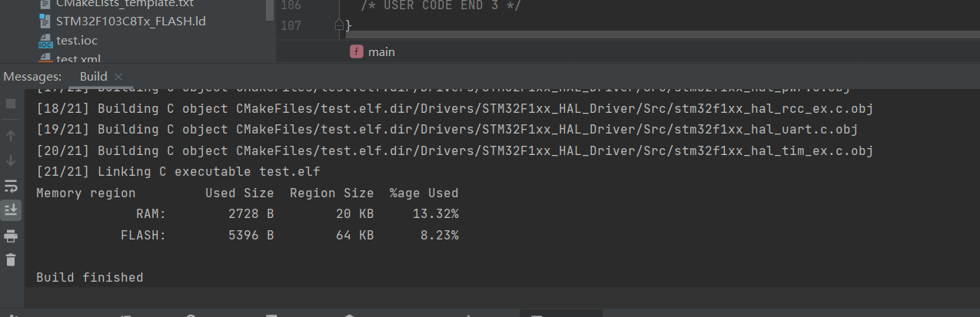Click the 20 KB region size value
The image size is (980, 317).
(355, 213)
